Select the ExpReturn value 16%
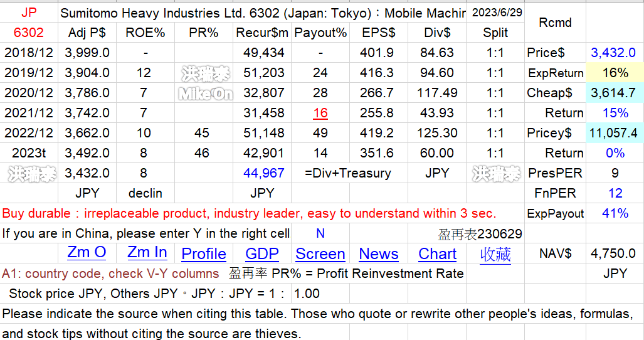 [615, 73]
